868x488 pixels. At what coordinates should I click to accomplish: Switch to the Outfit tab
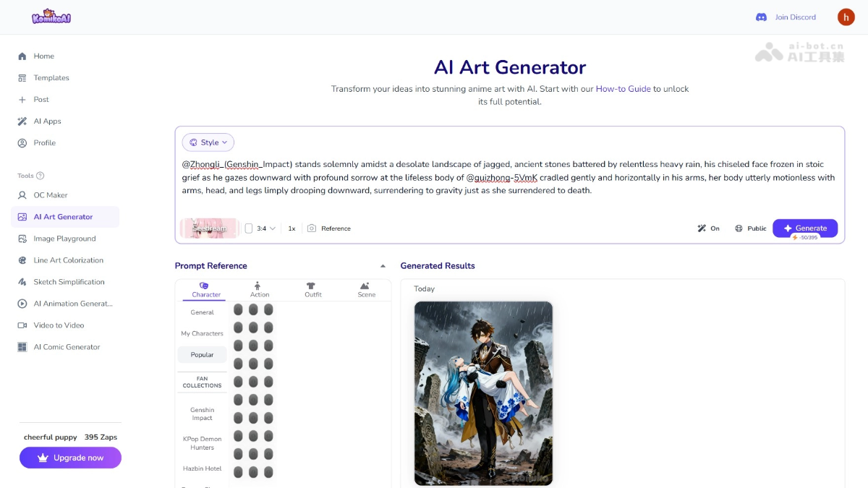pyautogui.click(x=312, y=289)
